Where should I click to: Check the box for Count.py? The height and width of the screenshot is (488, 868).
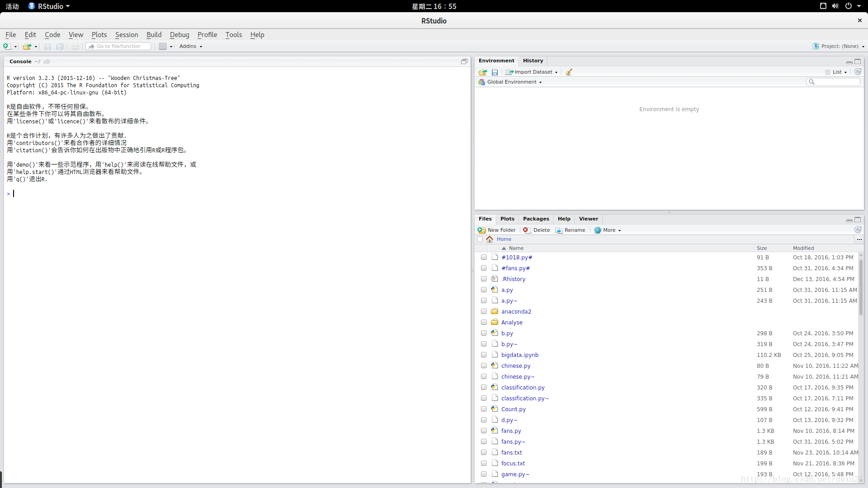(484, 409)
